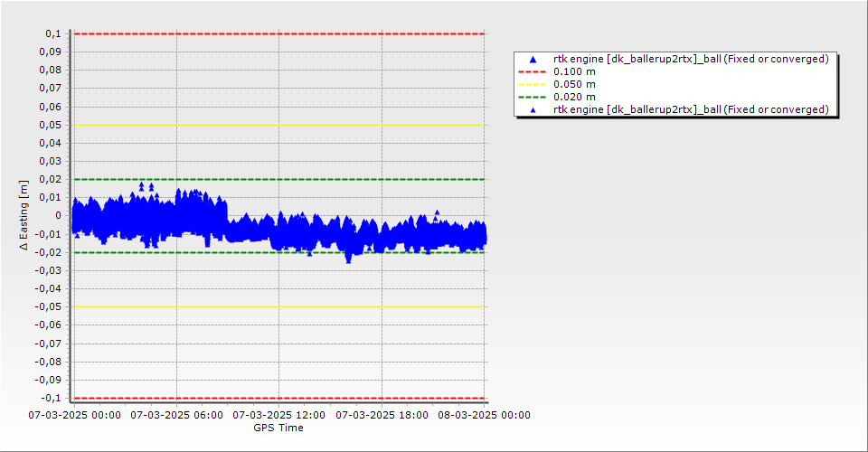The height and width of the screenshot is (452, 868).
Task: Click the "Δ Easting [m]" y-axis title
Action: click(x=24, y=215)
